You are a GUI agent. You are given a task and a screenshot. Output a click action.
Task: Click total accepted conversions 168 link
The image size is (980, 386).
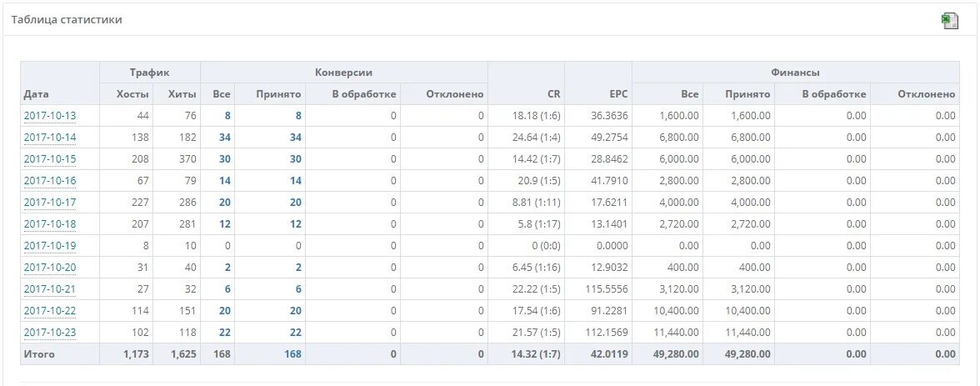pyautogui.click(x=292, y=354)
